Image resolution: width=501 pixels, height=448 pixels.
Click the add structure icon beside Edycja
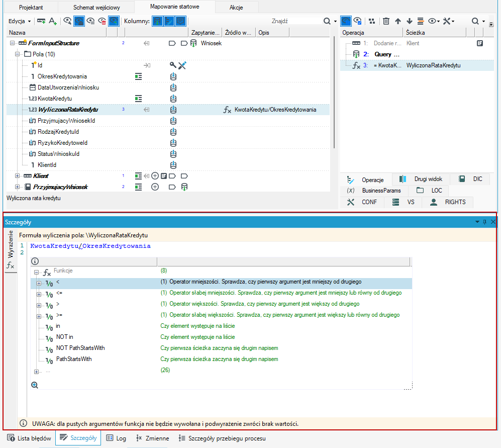pos(41,21)
